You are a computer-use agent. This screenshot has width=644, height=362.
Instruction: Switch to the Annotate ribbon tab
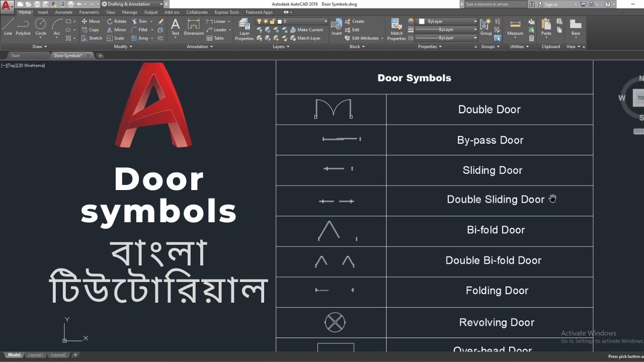64,12
